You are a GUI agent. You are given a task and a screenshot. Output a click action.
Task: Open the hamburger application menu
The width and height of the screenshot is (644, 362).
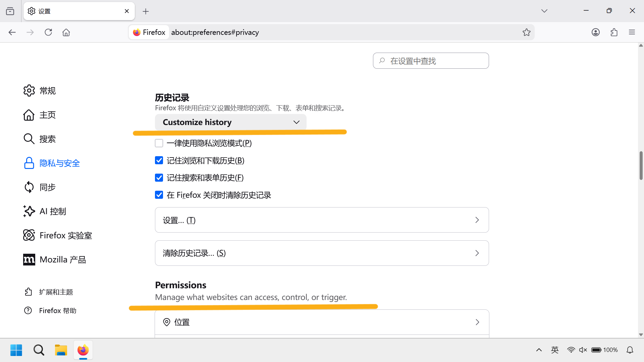(x=632, y=32)
